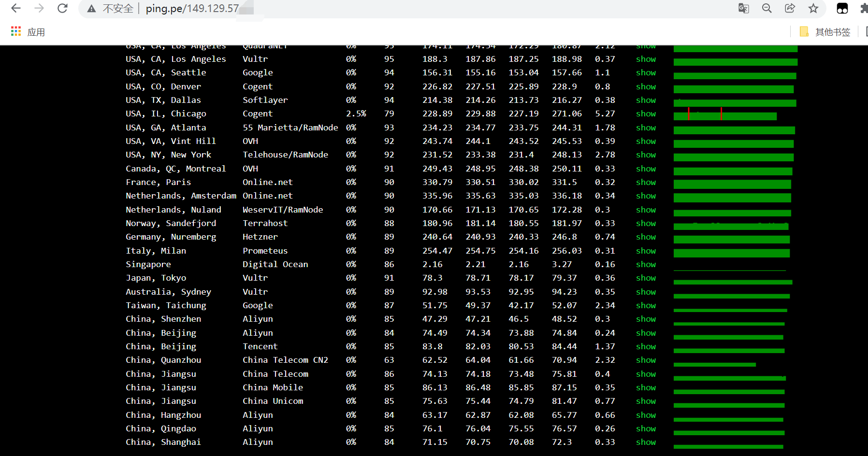Image resolution: width=868 pixels, height=456 pixels.
Task: Click show for Chicago Cogent row
Action: (646, 114)
